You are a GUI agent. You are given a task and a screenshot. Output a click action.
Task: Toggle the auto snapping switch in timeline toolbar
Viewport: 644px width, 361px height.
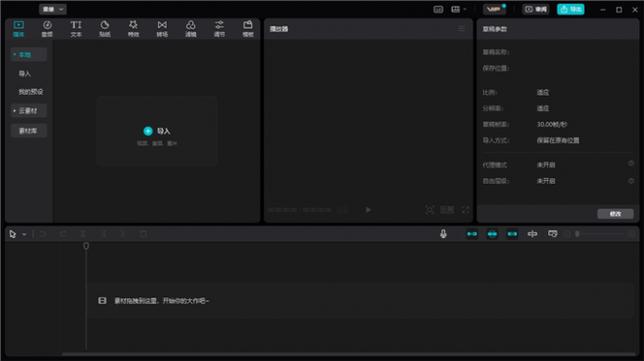[492, 234]
